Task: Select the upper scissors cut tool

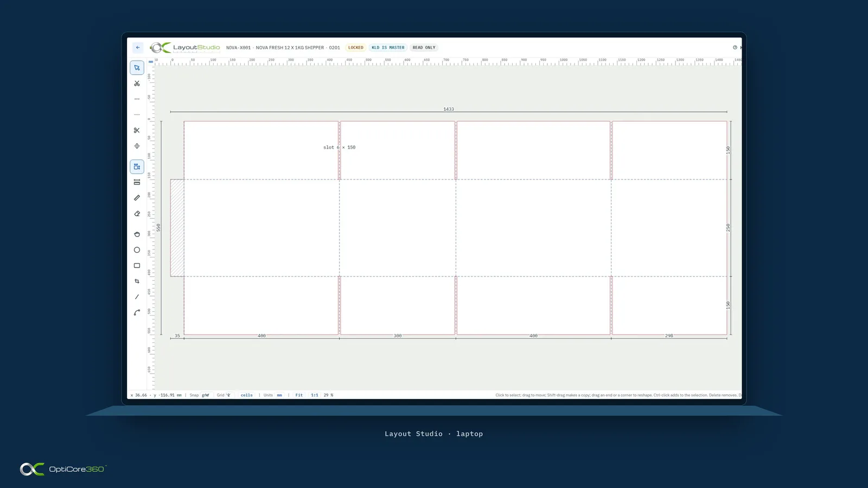Action: 137,84
